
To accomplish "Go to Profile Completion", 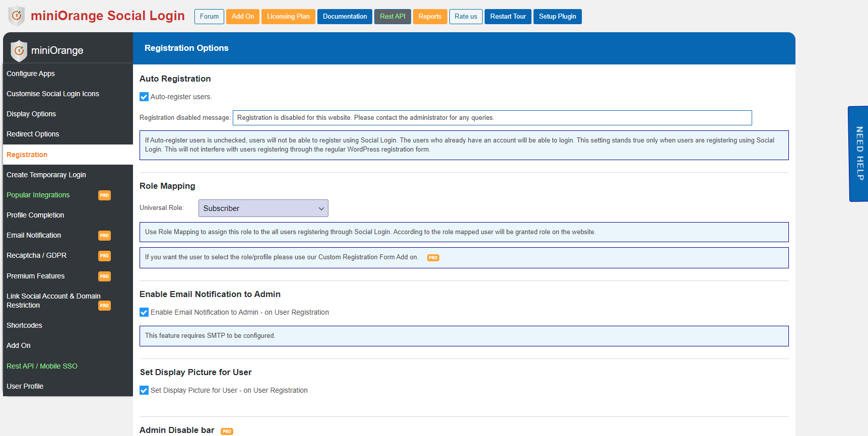I will 68,215.
